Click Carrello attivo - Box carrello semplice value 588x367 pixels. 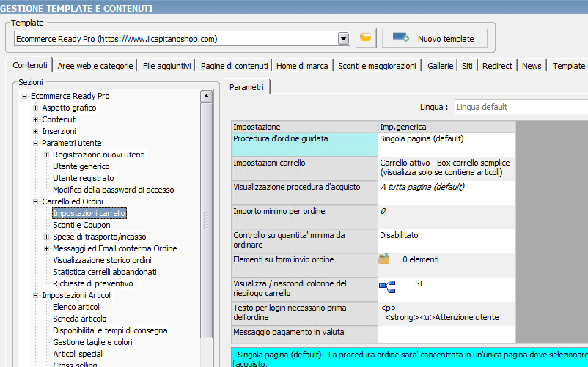[445, 168]
